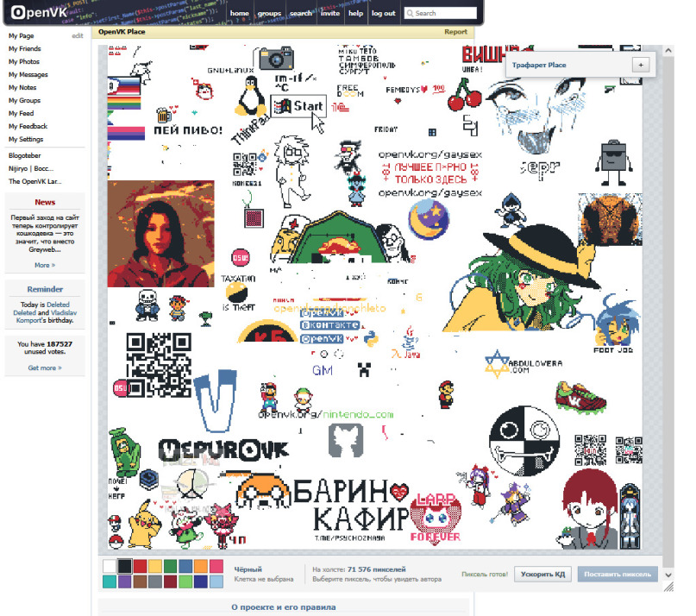The image size is (696, 616).
Task: Click the Get more » votes link
Action: pos(45,368)
